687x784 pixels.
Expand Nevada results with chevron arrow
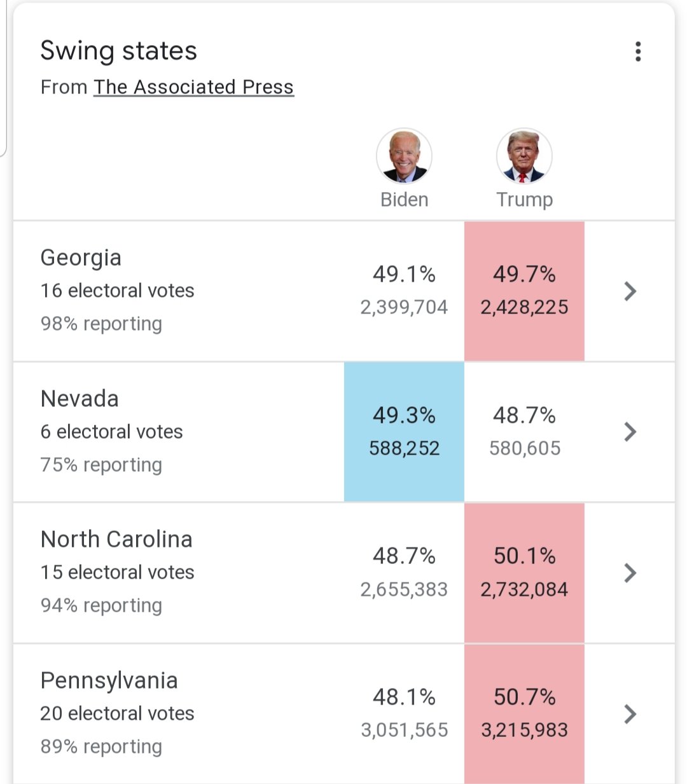[630, 432]
